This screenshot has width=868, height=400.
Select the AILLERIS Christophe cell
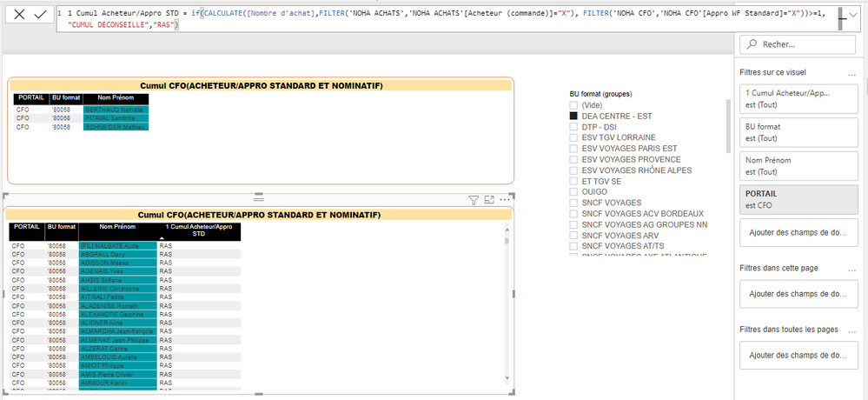coord(118,289)
